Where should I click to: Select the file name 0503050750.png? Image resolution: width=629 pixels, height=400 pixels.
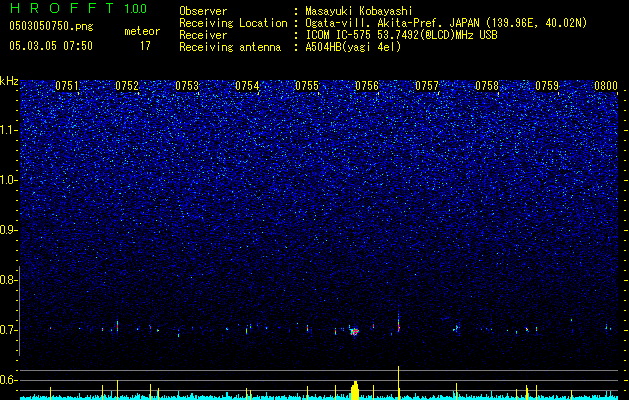[51, 26]
